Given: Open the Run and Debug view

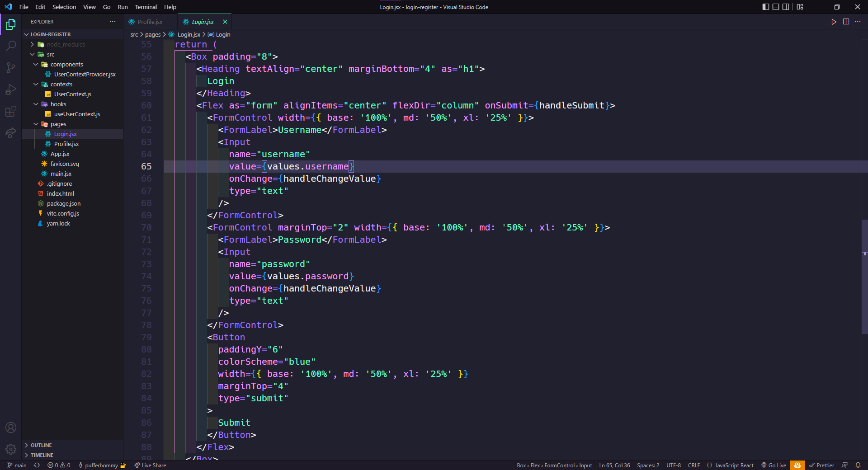Looking at the screenshot, I should click(x=11, y=89).
